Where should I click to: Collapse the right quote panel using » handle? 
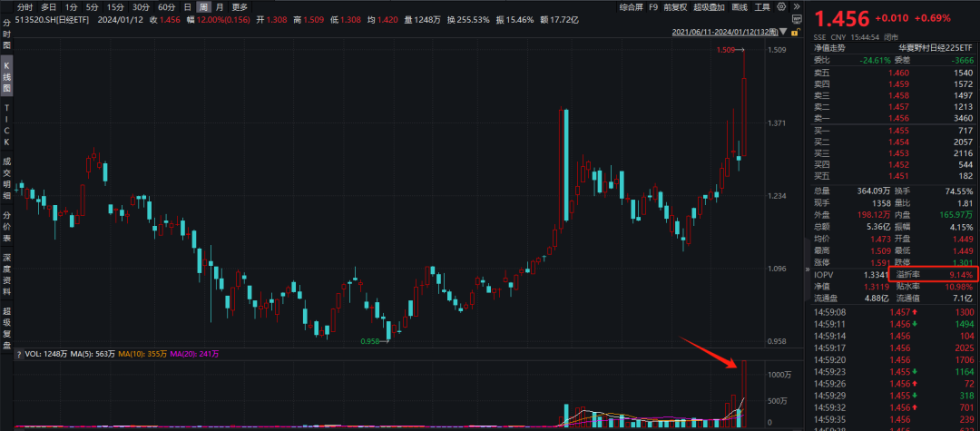pyautogui.click(x=807, y=269)
